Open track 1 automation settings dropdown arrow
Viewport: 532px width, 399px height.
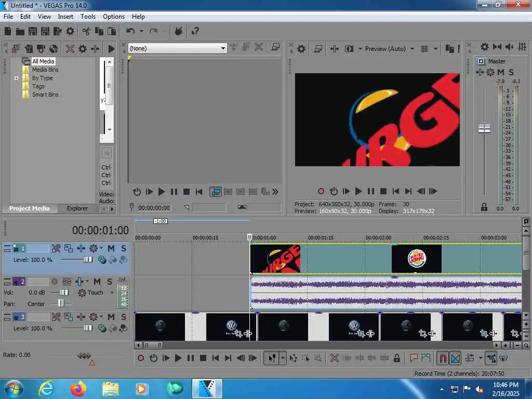(101, 248)
